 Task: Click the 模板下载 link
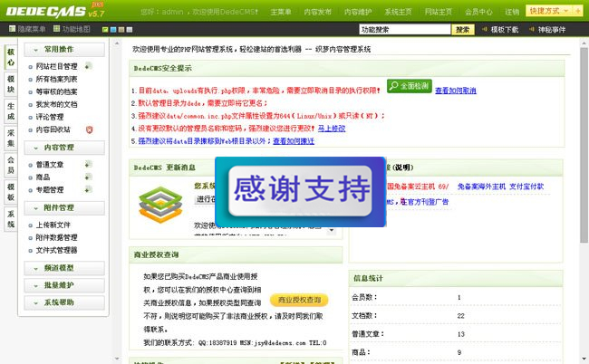pos(505,29)
